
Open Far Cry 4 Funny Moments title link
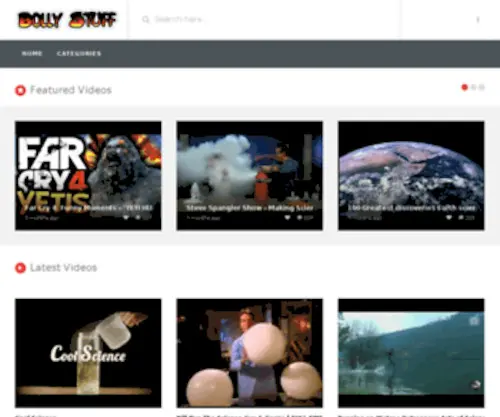coord(88,208)
